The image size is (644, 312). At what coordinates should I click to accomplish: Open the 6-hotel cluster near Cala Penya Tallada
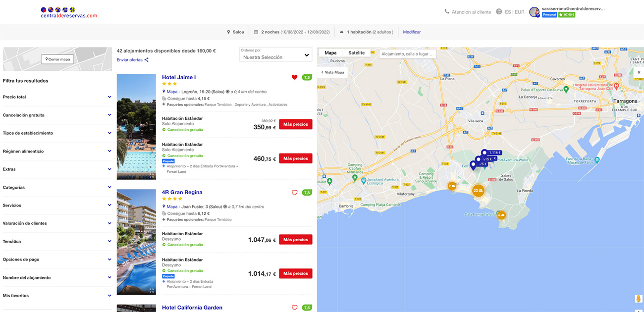tap(501, 215)
